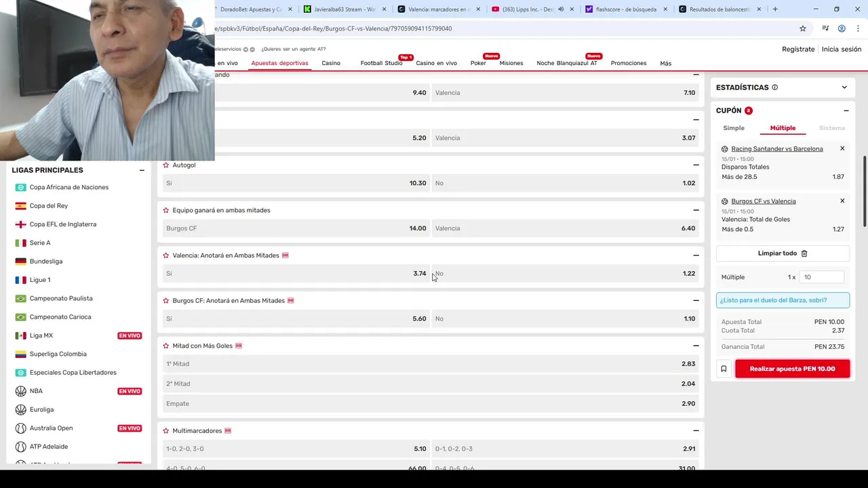Collapse Burgos CF Anotará en Ambas Mitades market
This screenshot has height=488, width=868.
(696, 300)
